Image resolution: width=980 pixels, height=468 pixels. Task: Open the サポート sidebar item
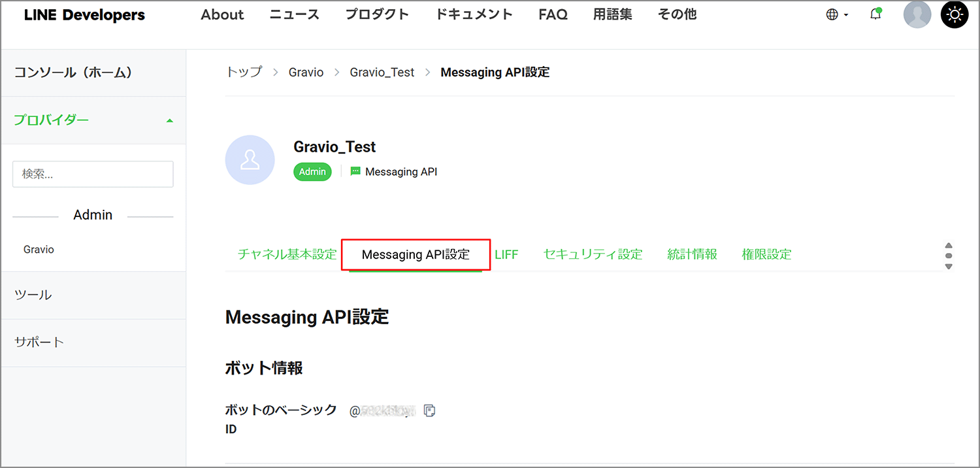click(93, 343)
